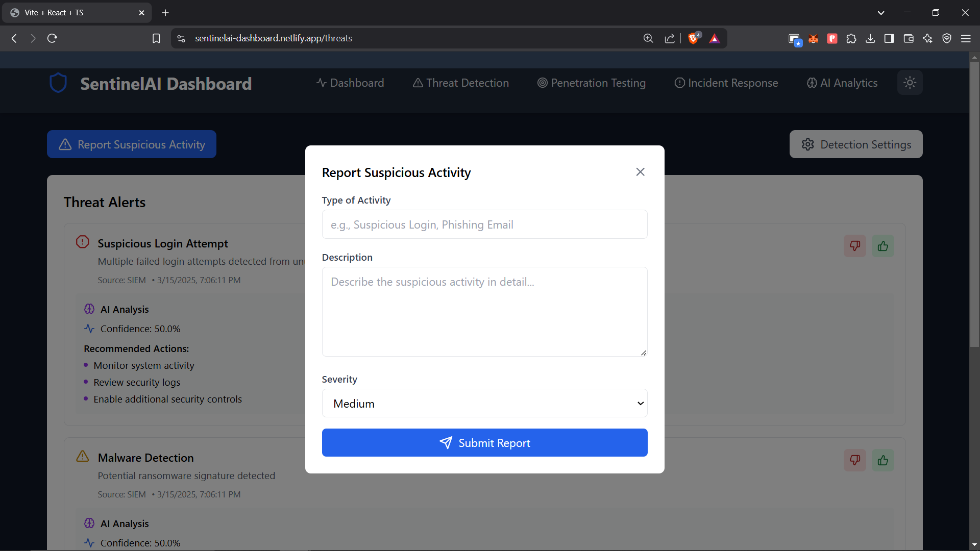Select the Dashboard navigation icon

321,83
